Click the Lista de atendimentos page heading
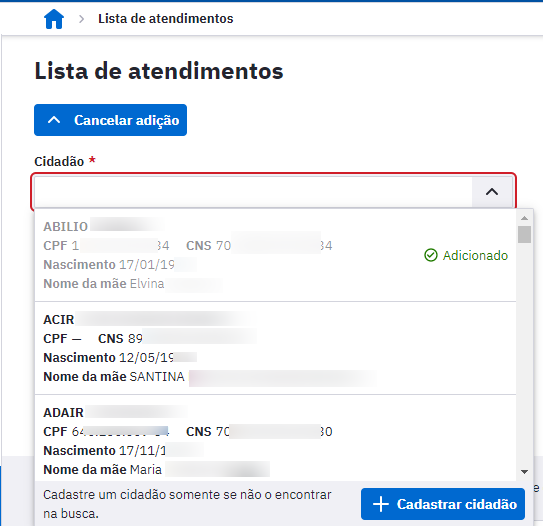 click(x=159, y=71)
